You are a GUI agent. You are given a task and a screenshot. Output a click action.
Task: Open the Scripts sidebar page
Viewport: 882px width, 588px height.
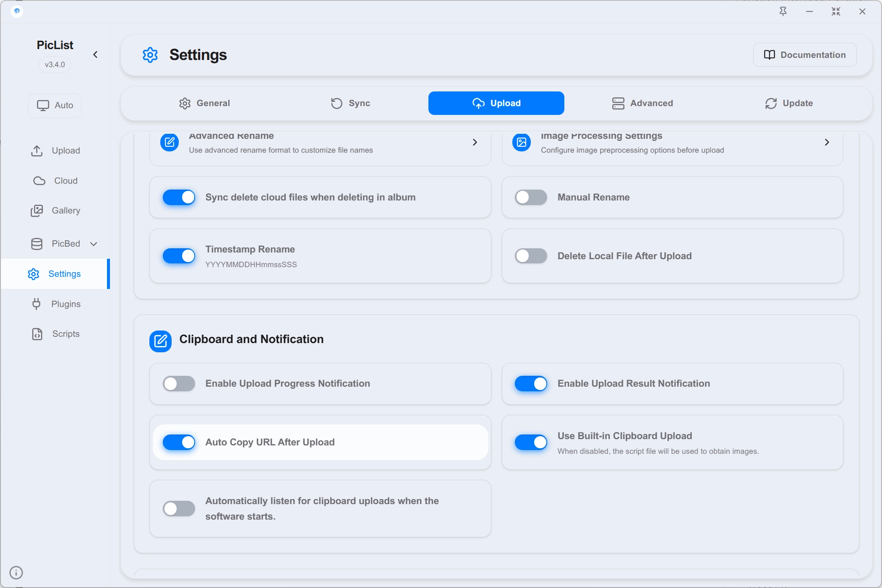click(x=55, y=334)
